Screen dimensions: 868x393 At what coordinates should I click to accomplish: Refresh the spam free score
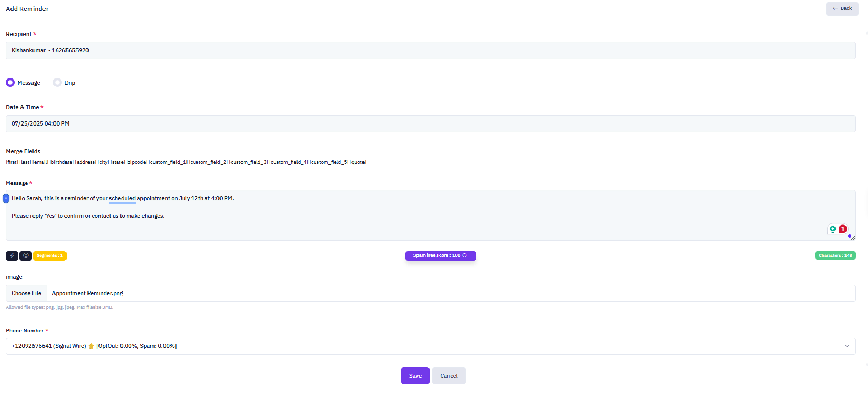pyautogui.click(x=464, y=255)
